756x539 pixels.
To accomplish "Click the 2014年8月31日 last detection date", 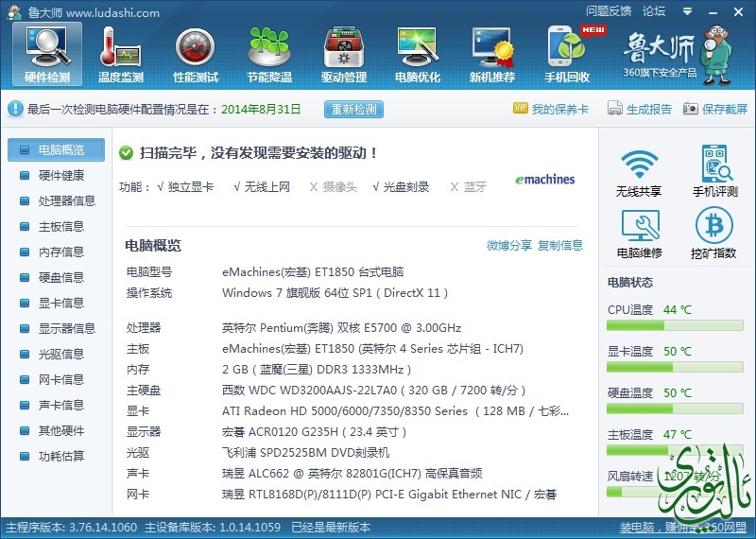I will tap(261, 109).
